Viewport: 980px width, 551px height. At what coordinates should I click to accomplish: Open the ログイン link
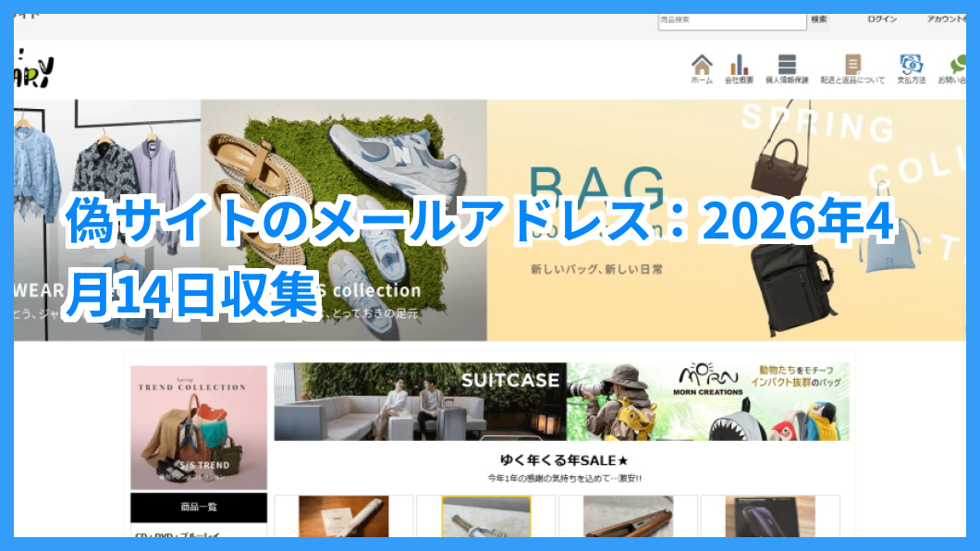pos(881,19)
